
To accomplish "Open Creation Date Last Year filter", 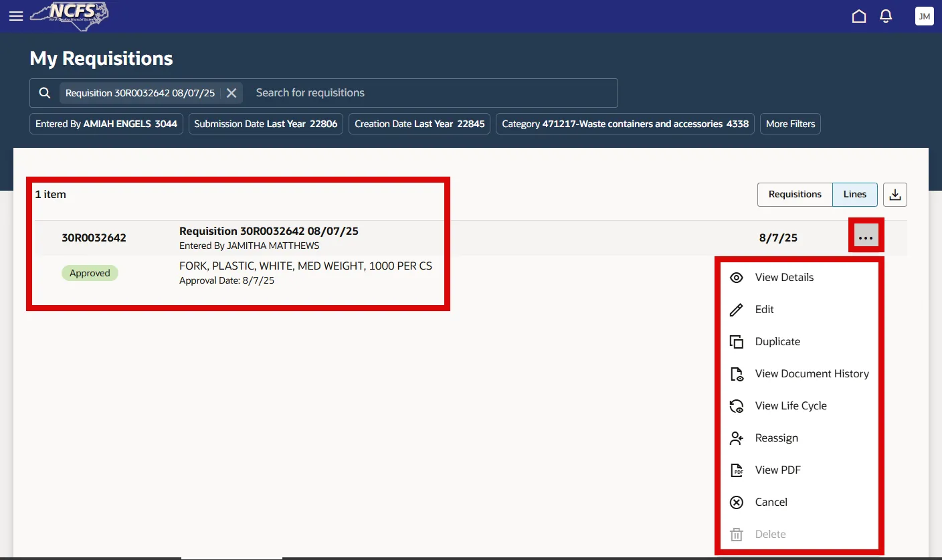I will click(x=419, y=124).
